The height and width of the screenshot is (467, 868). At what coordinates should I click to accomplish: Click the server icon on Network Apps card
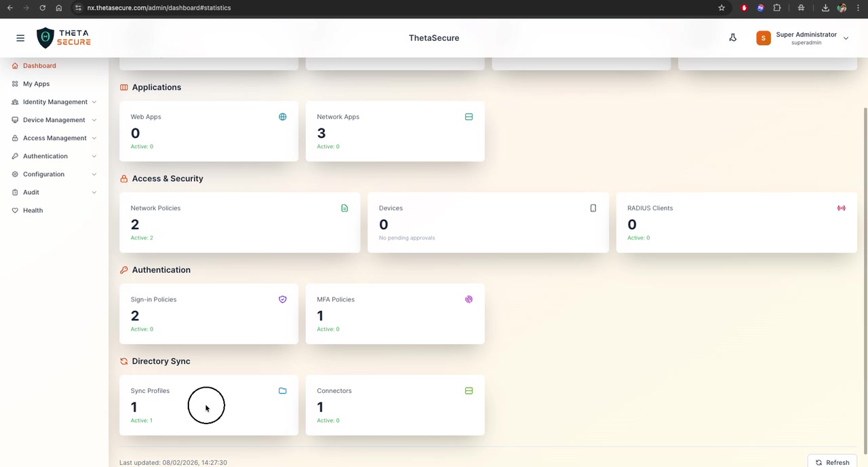point(469,116)
